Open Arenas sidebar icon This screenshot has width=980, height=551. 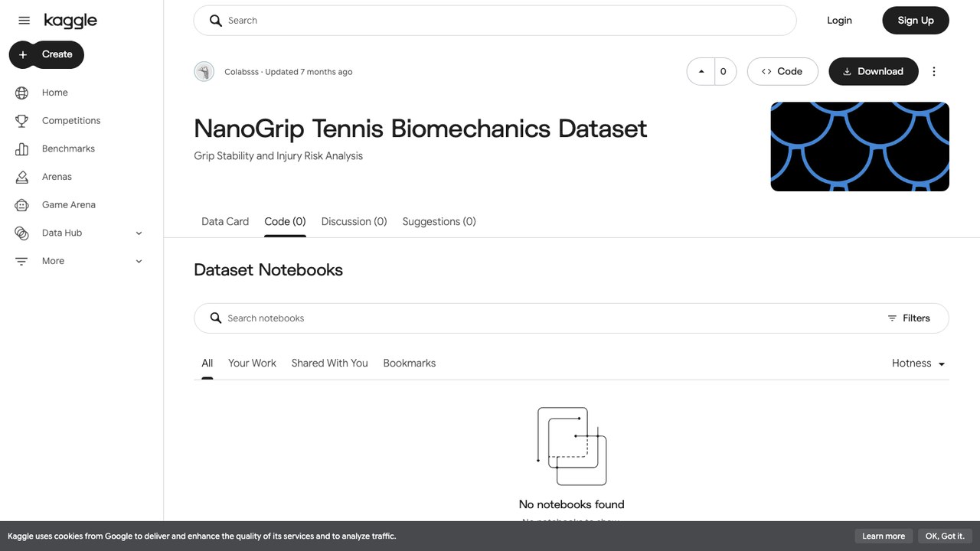[21, 177]
